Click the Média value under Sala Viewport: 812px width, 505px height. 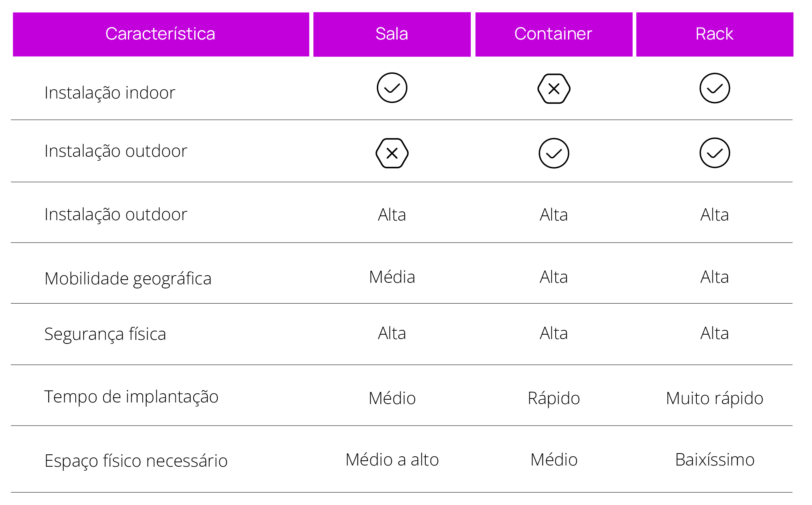[x=392, y=277]
